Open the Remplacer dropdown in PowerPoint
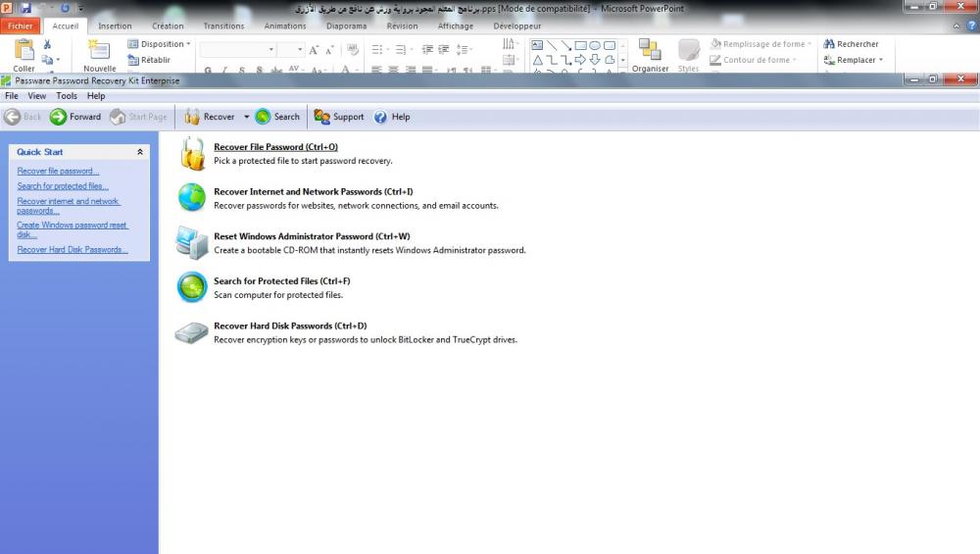The width and height of the screenshot is (980, 554). 854,60
